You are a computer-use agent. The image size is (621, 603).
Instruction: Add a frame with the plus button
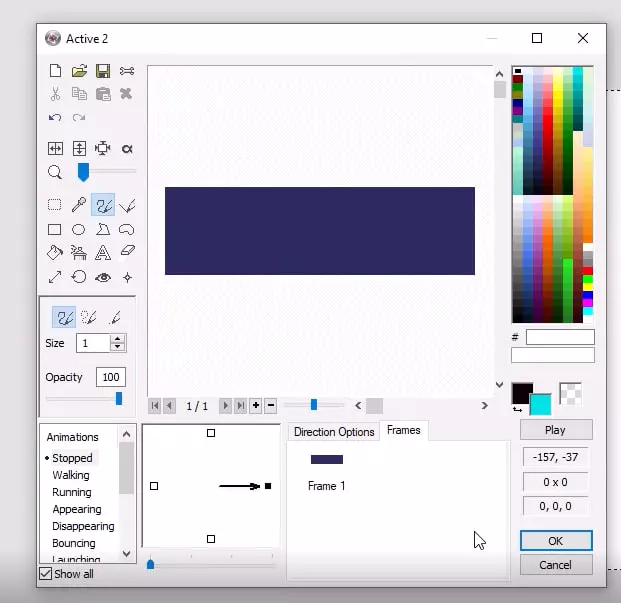pyautogui.click(x=256, y=405)
